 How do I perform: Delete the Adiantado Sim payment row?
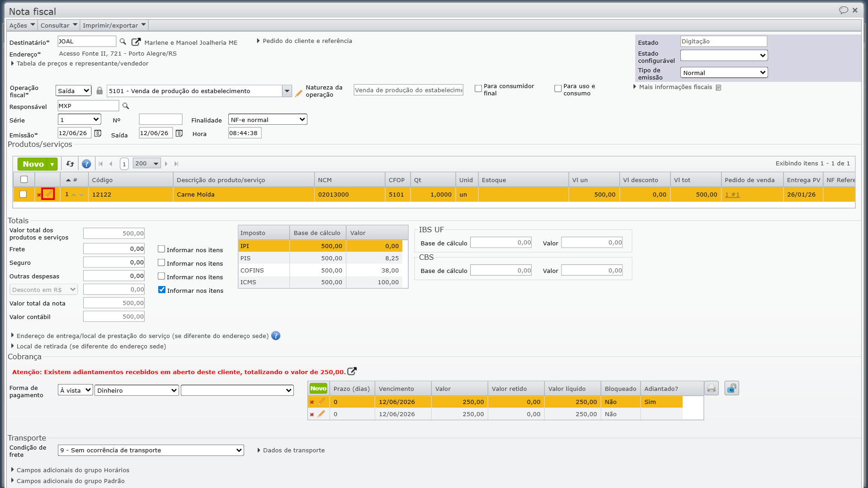click(x=311, y=402)
